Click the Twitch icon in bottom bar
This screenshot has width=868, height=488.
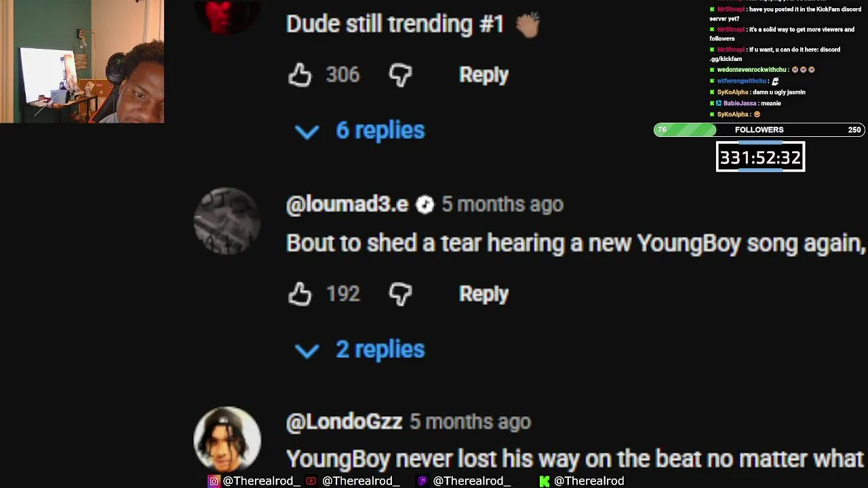click(422, 481)
